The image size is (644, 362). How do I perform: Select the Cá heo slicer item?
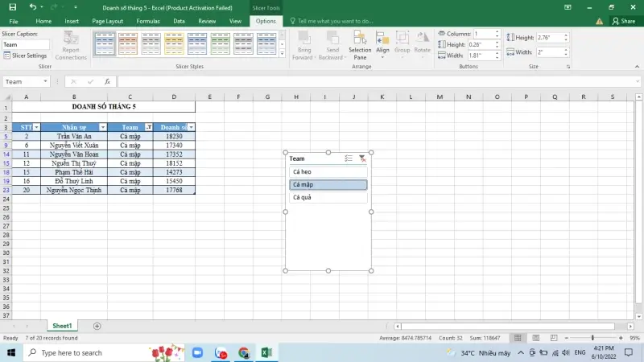328,172
